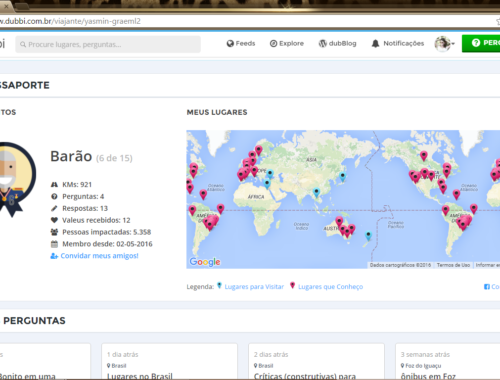Viewport: 500px width, 380px height.
Task: Click the blue pin legend icon
Action: (219, 286)
